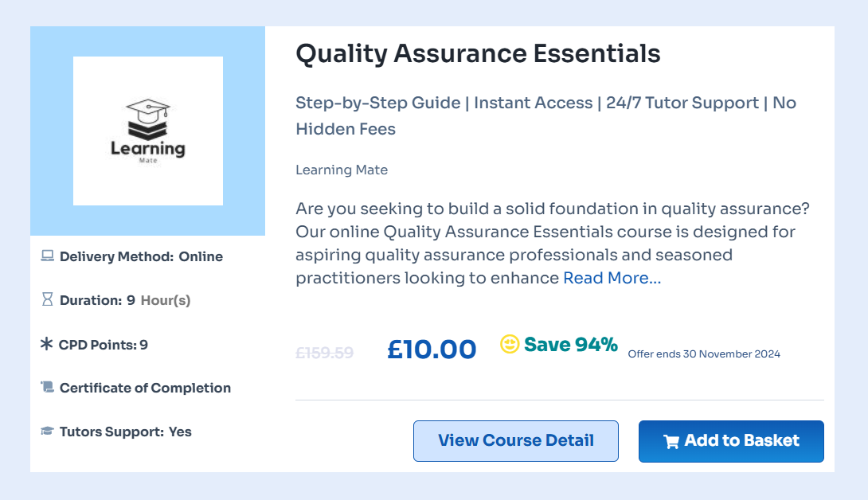Click the scroll icon beside Certificate of Completion
868x500 pixels.
pyautogui.click(x=47, y=388)
